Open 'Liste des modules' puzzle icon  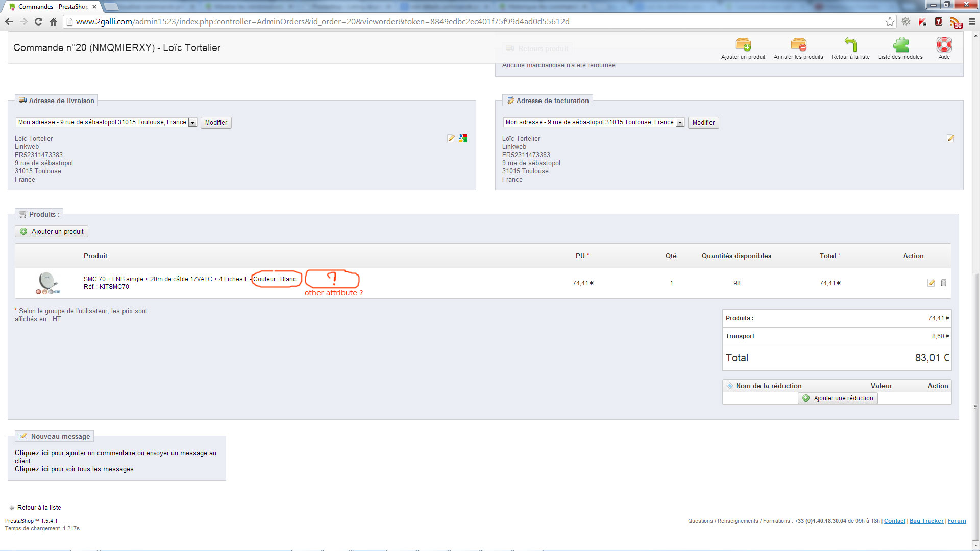(x=900, y=45)
